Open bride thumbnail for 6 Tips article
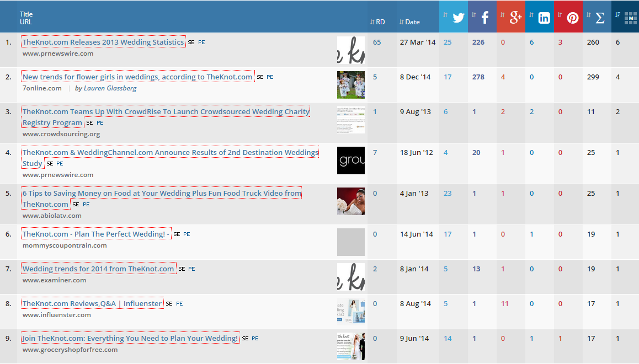The image size is (639, 364). pos(351,201)
